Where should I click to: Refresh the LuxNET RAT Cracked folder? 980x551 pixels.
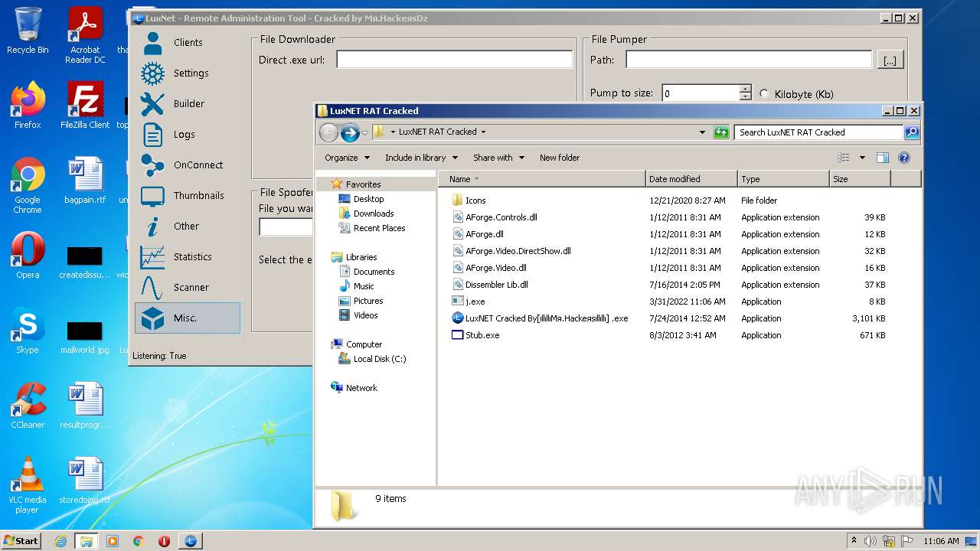coord(721,132)
